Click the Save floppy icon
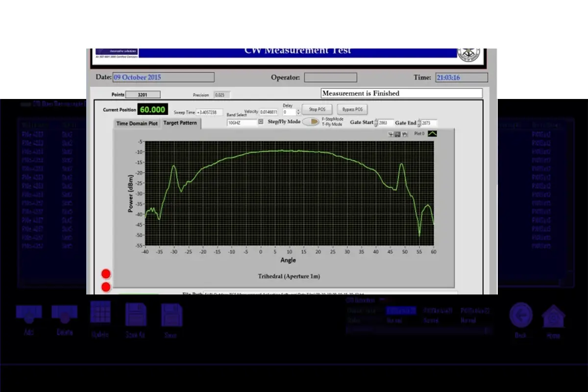Image resolution: width=588 pixels, height=392 pixels. pos(171,314)
